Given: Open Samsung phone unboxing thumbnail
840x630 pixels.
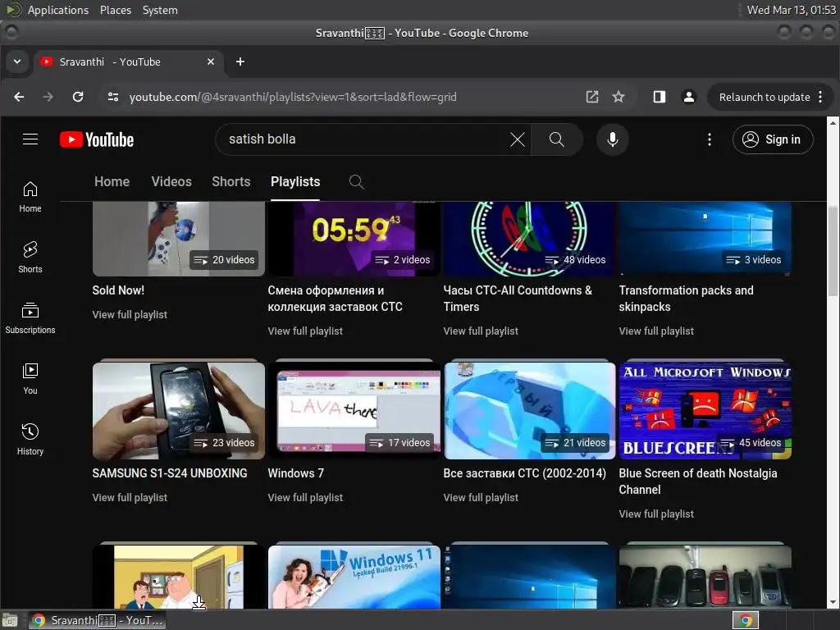Looking at the screenshot, I should click(178, 410).
